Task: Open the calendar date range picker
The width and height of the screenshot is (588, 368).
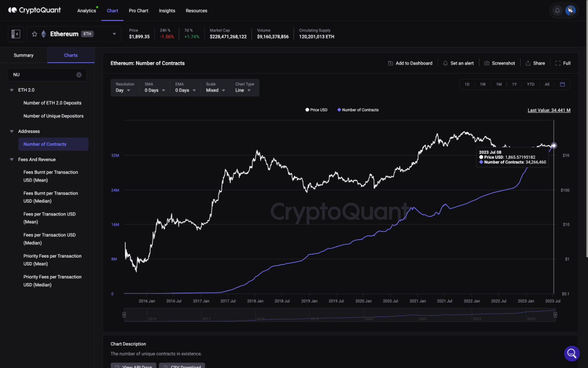Action: click(562, 84)
